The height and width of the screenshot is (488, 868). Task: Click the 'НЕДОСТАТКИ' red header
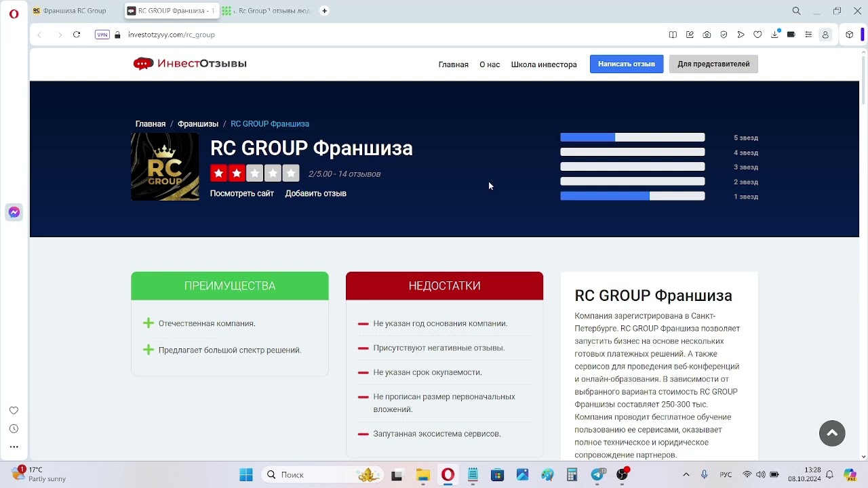coord(444,286)
